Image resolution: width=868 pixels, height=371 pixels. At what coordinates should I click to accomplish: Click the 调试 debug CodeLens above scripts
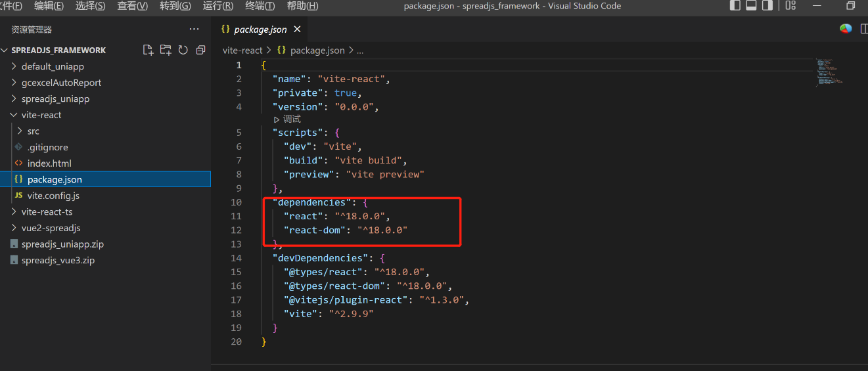tap(288, 120)
